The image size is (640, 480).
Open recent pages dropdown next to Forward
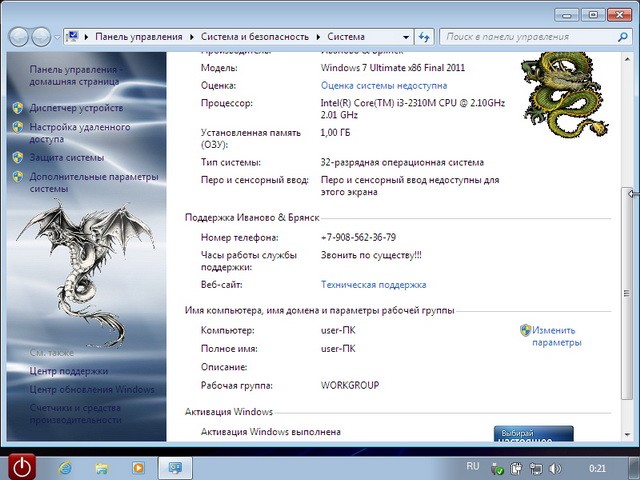(x=57, y=37)
